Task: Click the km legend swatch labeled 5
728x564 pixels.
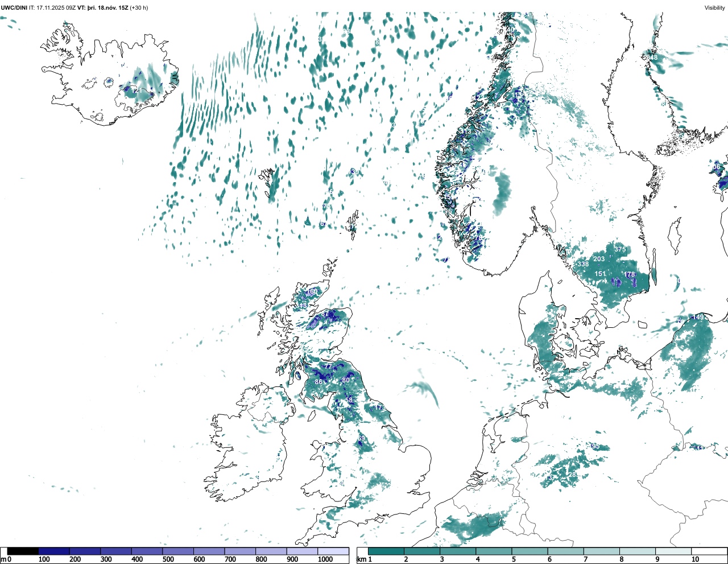Action: 530,551
